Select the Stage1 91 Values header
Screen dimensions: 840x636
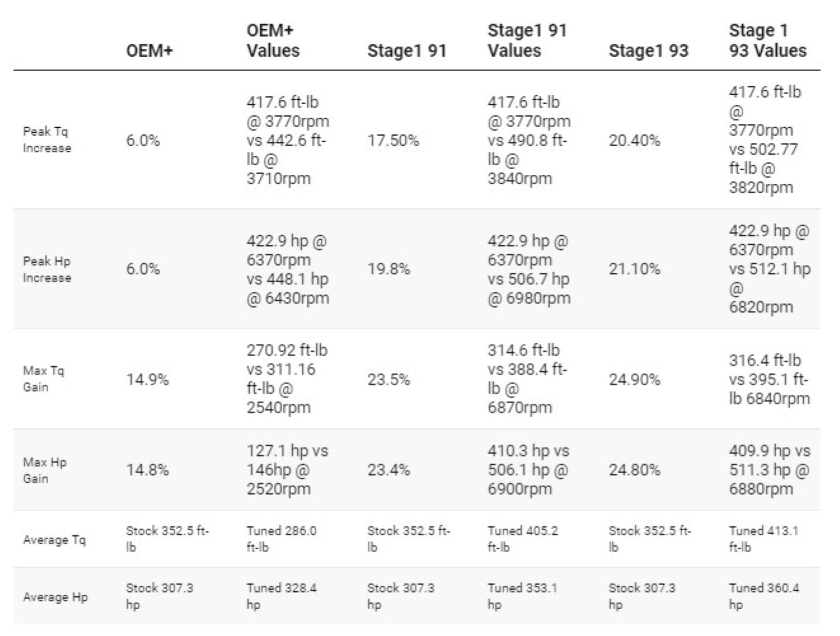[527, 40]
